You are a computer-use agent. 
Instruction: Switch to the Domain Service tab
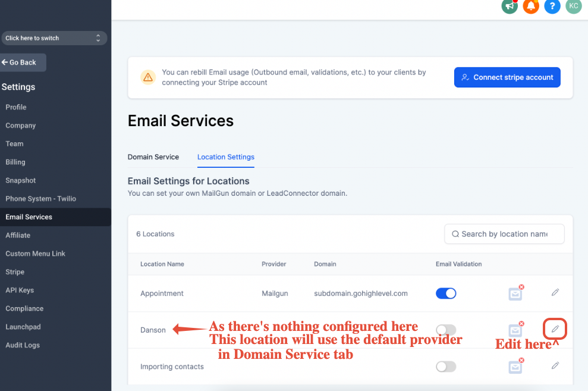pyautogui.click(x=153, y=157)
